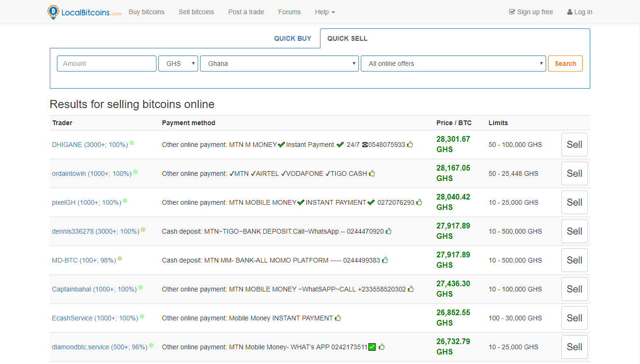Open trader profile dennis336278
This screenshot has height=364, width=640.
[x=96, y=231]
